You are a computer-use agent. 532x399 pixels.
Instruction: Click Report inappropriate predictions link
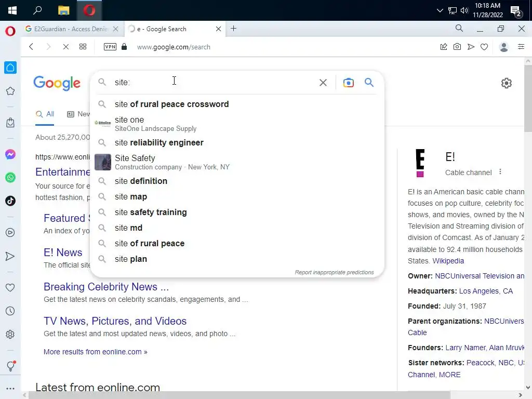[334, 272]
